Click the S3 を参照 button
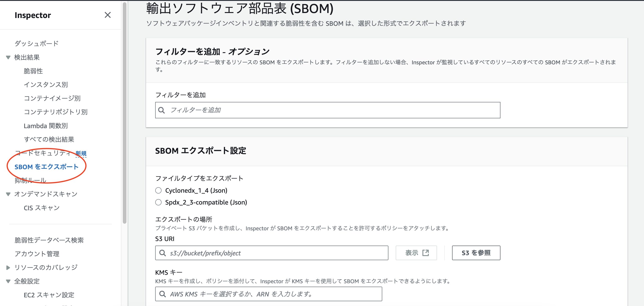The width and height of the screenshot is (644, 306). tap(476, 253)
